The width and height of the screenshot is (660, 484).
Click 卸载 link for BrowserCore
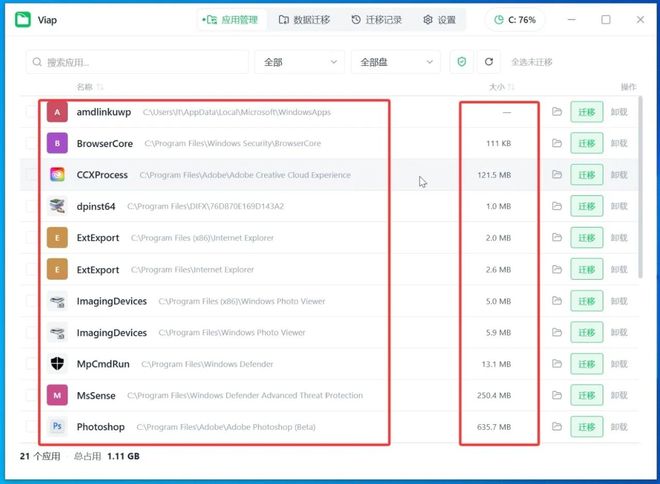click(619, 144)
